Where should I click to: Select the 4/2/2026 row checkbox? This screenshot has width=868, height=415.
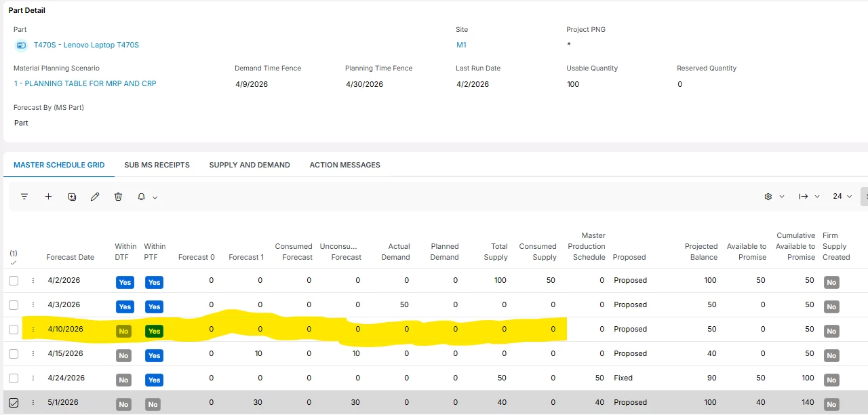coord(14,281)
